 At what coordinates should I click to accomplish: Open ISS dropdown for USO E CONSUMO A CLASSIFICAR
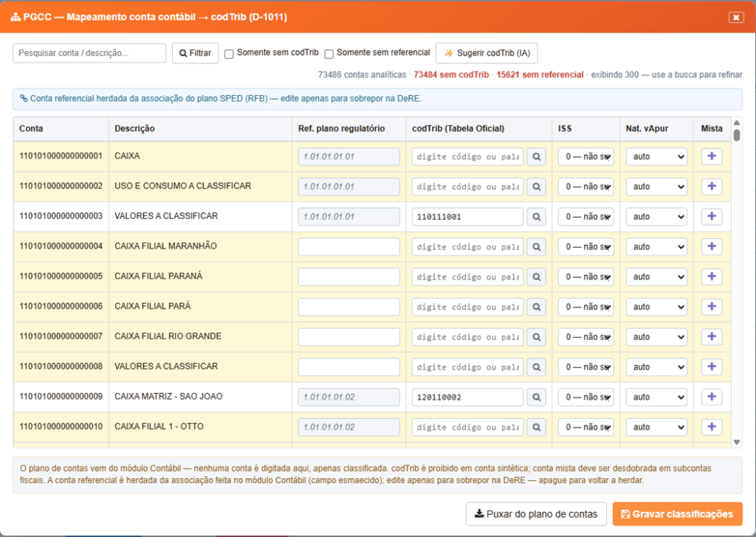585,187
